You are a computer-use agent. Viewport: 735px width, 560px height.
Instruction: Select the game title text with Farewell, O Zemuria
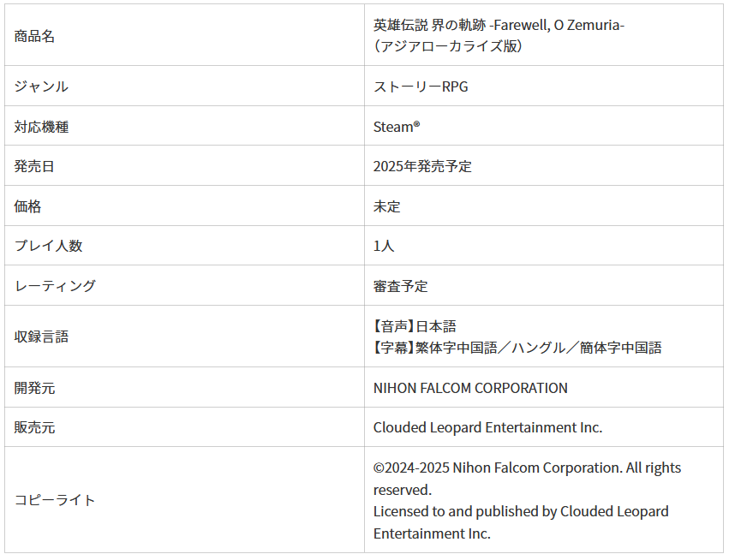499,25
